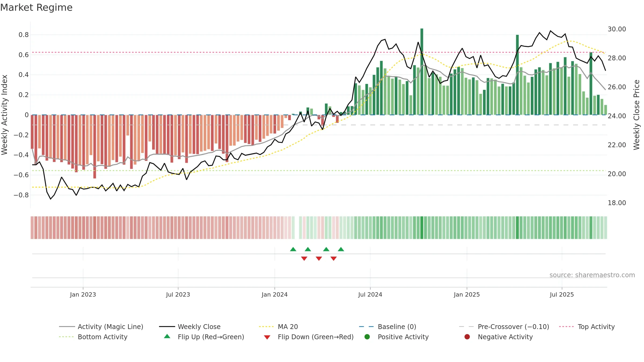Click the 18.00 price axis tick label
The image size is (644, 362).
pos(617,203)
